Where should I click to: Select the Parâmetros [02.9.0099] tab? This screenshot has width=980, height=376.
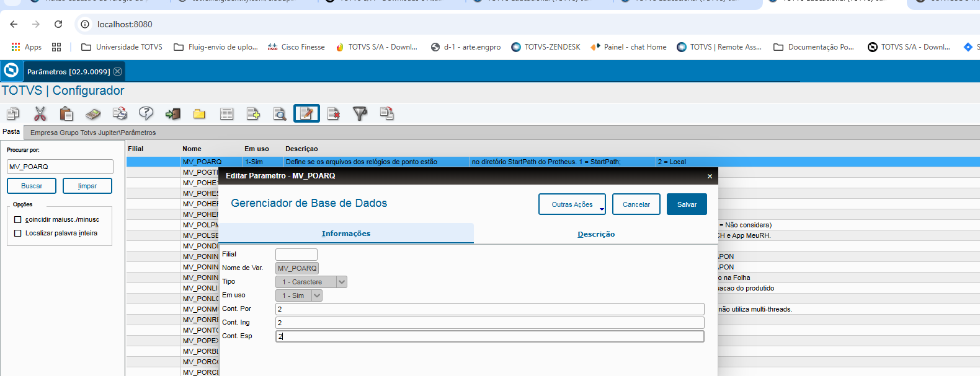tap(68, 72)
